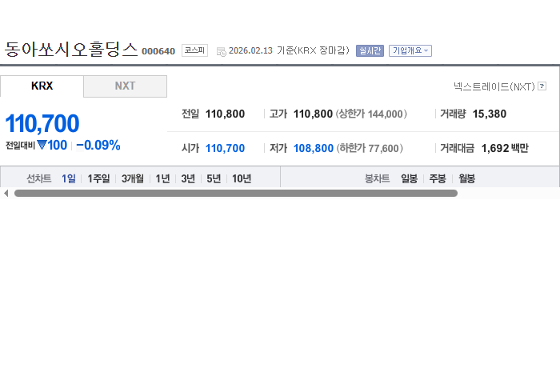Click the 선차트 label
The width and height of the screenshot is (560, 392).
[39, 178]
